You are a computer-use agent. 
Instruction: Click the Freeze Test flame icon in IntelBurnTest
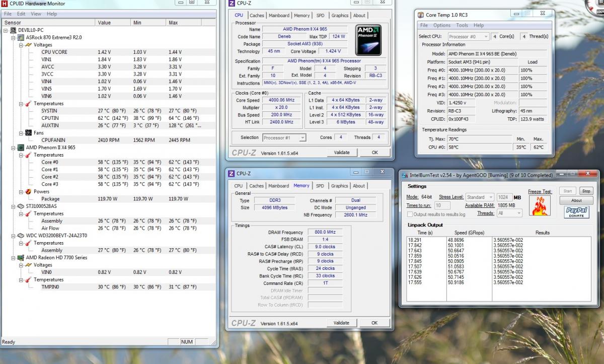[x=540, y=206]
